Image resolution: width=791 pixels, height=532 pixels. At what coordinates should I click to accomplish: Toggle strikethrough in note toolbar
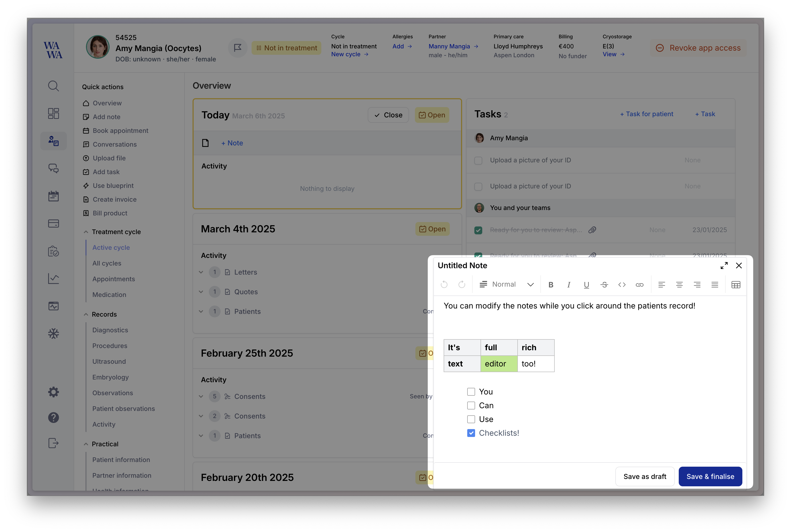(604, 285)
